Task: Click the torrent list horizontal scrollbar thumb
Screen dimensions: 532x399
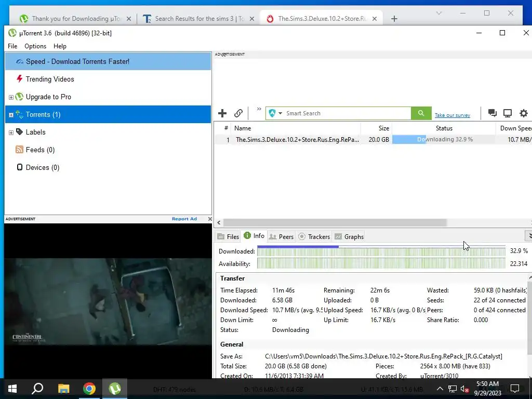Action: click(x=335, y=222)
